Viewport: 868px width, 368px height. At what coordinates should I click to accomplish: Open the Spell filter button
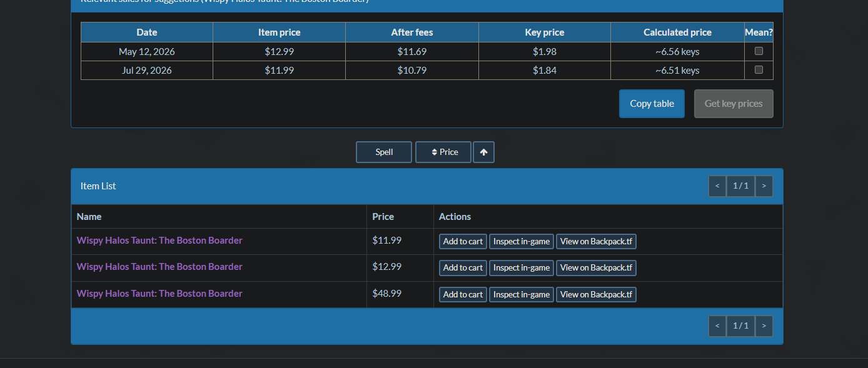pyautogui.click(x=384, y=152)
